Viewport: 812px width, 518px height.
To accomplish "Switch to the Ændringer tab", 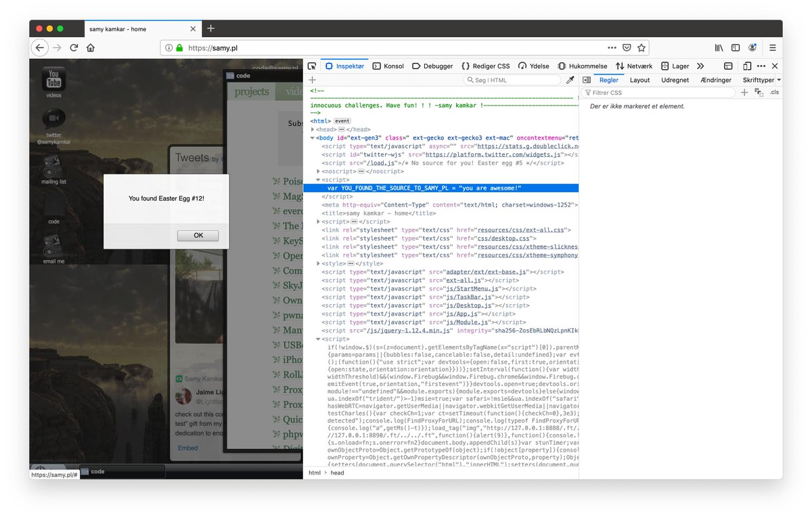I will click(716, 80).
